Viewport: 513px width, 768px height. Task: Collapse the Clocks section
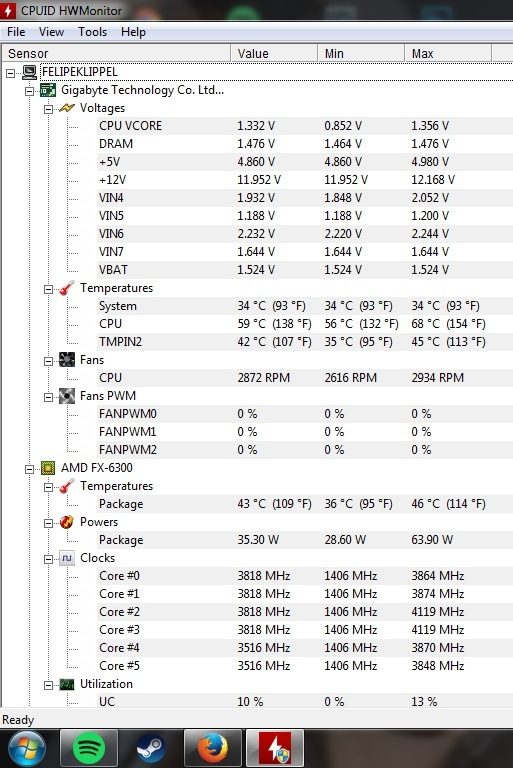point(48,559)
